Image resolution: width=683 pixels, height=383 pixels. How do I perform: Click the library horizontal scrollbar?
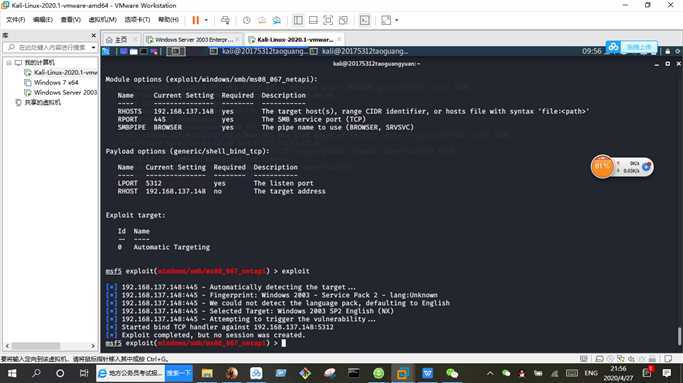tap(49, 346)
